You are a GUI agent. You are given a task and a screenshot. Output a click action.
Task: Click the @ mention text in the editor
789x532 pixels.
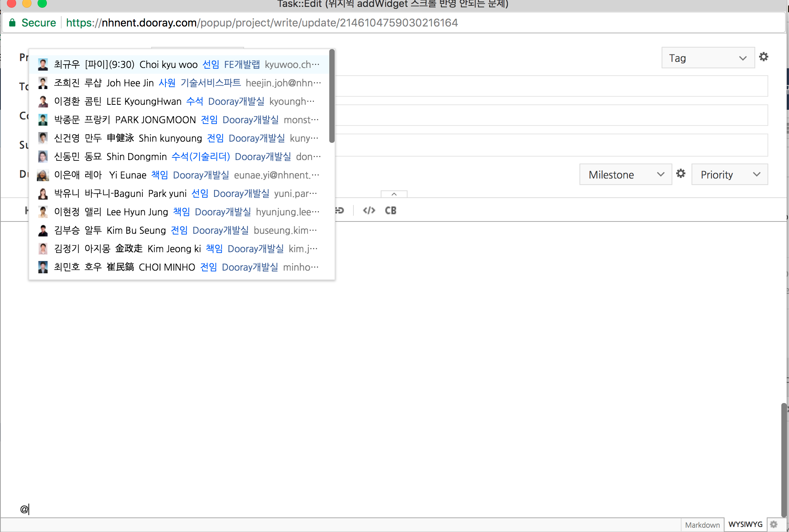click(23, 509)
